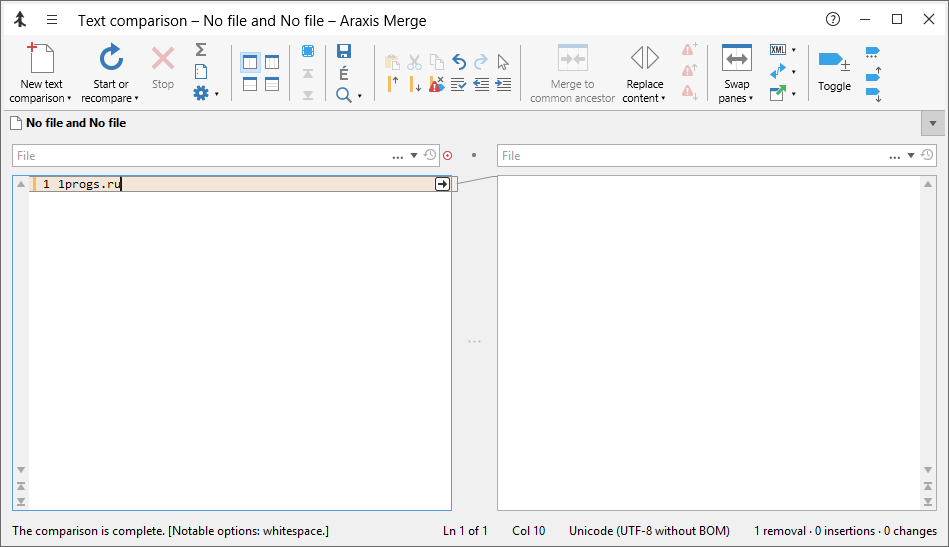Expand the tab list dropdown arrow
949x547 pixels.
933,123
